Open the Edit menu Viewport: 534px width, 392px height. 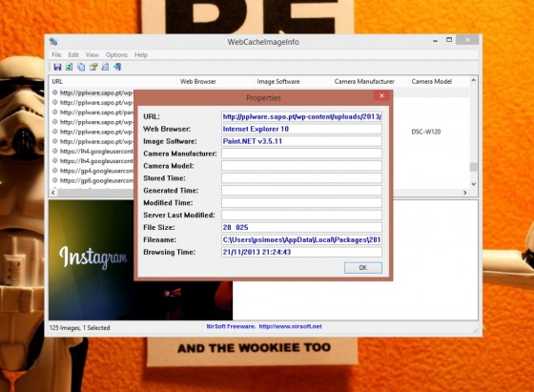(x=73, y=54)
